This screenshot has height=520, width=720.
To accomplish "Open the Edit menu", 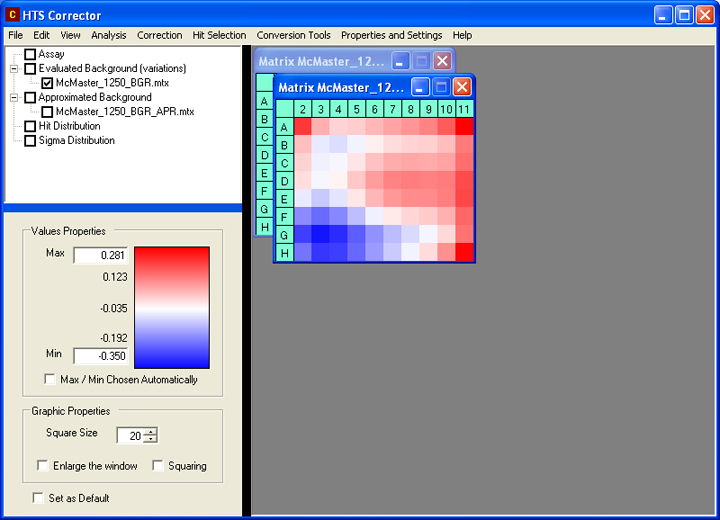I will click(41, 35).
